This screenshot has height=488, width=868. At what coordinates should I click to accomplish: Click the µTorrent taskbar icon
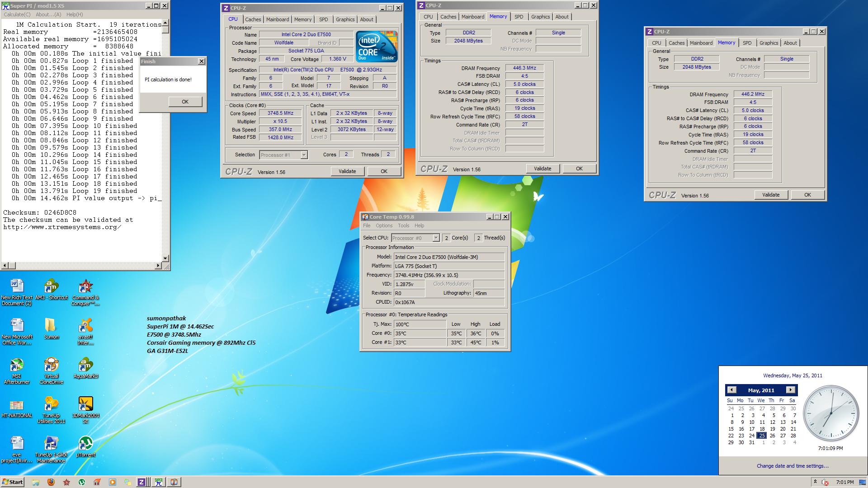[82, 482]
